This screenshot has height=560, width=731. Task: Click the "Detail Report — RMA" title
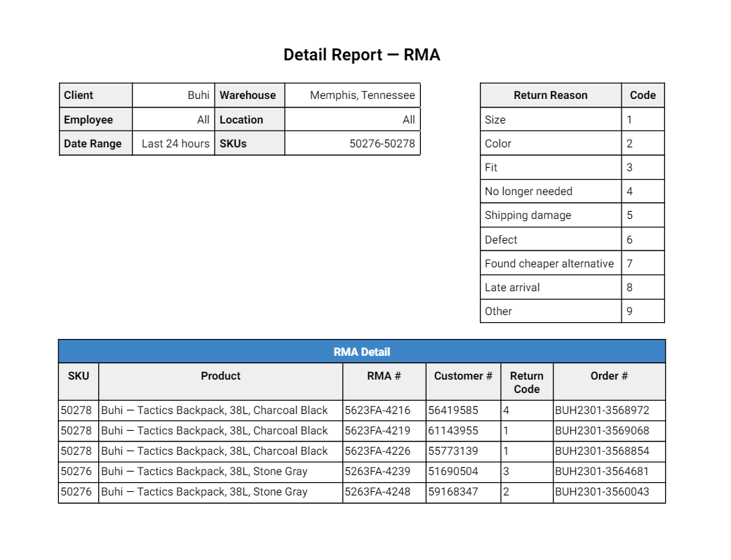[362, 55]
